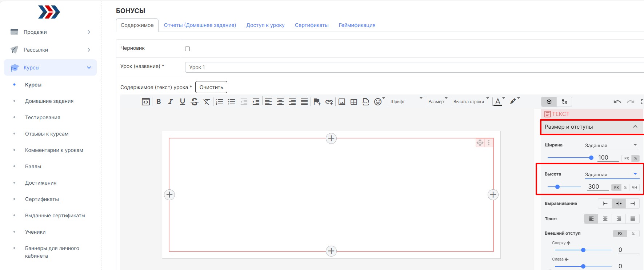
Task: Add a block on the right
Action: click(493, 195)
